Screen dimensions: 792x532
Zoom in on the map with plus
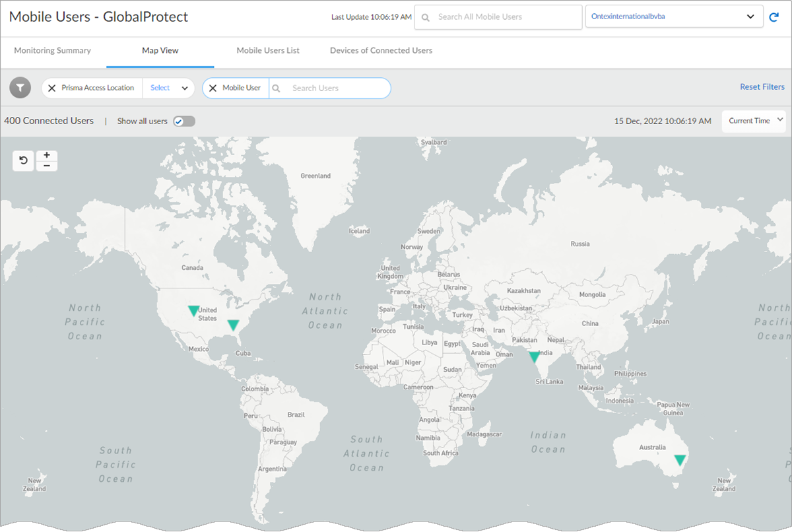tap(47, 155)
